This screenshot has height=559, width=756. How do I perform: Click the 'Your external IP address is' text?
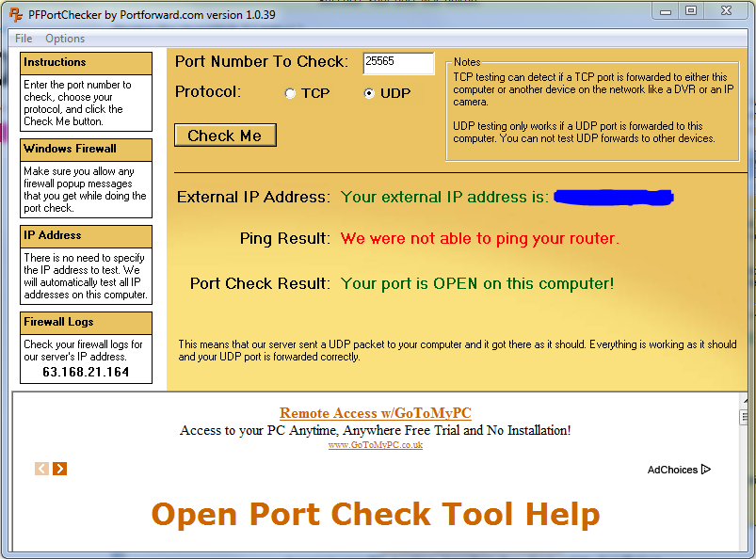(x=444, y=197)
